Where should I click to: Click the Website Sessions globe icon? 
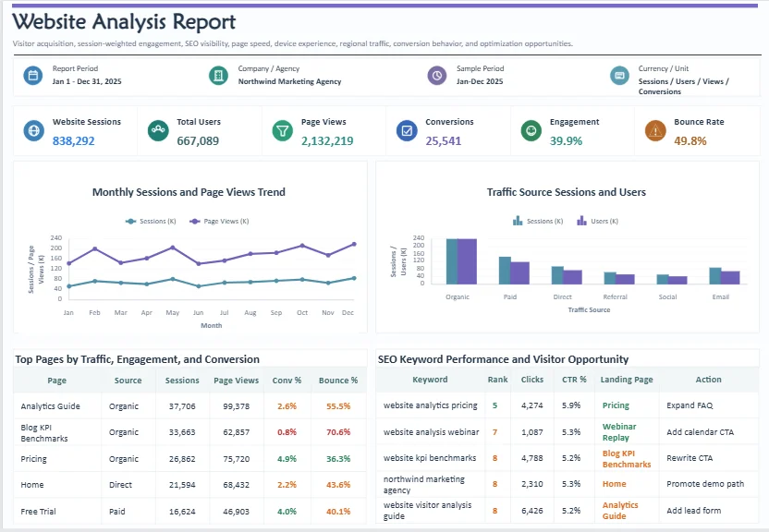click(34, 131)
